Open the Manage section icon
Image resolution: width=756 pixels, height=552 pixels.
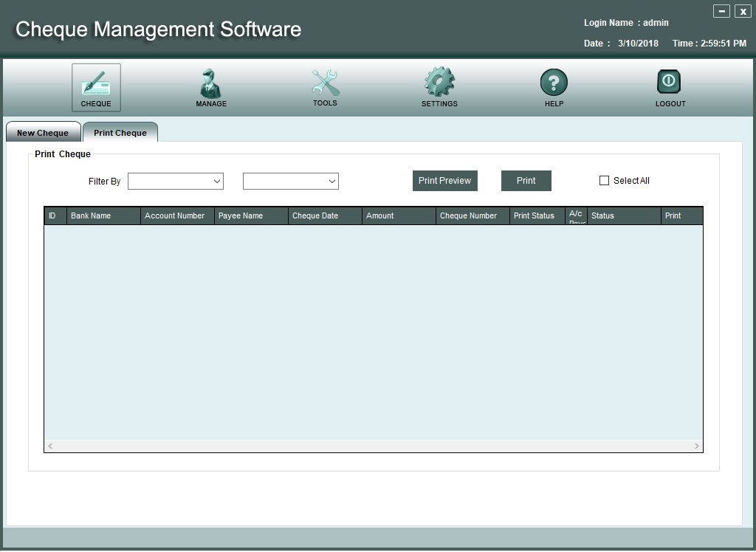tap(211, 83)
